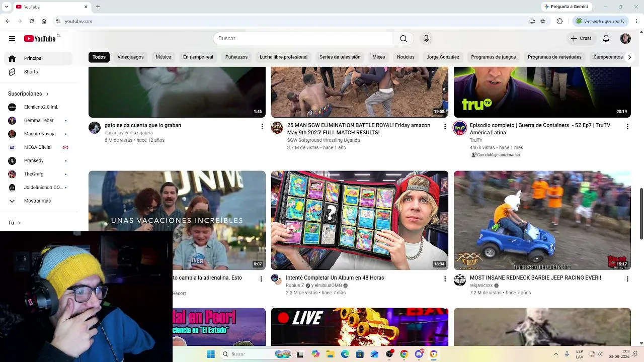
Task: Open the Crear dropdown button
Action: point(581,39)
